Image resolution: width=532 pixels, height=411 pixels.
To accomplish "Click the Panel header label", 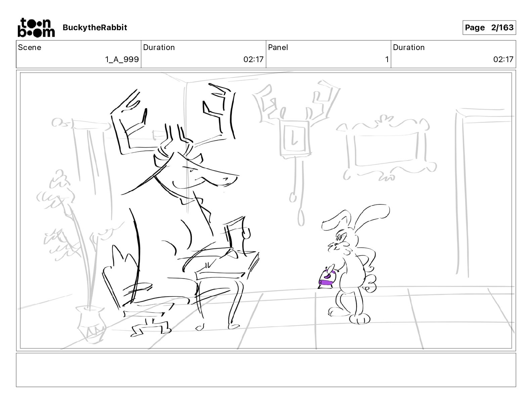I will click(x=278, y=47).
